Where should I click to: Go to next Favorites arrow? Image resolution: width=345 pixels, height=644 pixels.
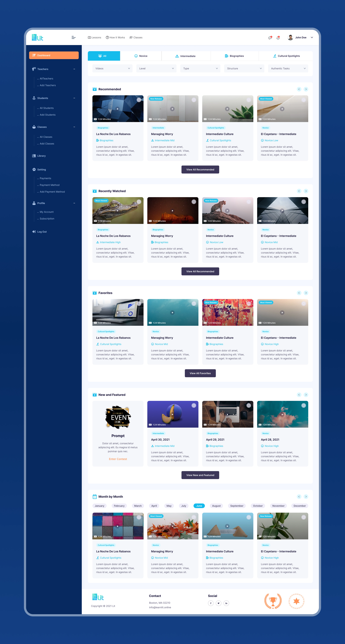point(306,293)
